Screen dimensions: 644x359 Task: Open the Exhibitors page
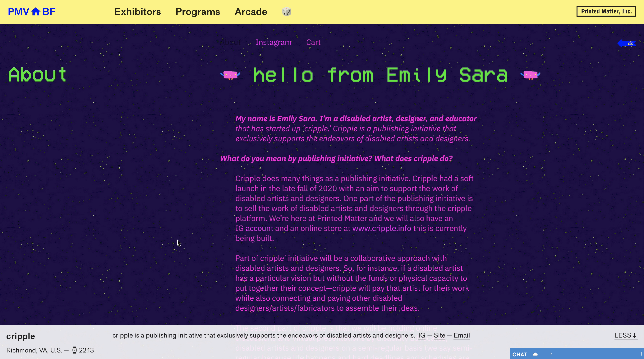click(x=137, y=12)
